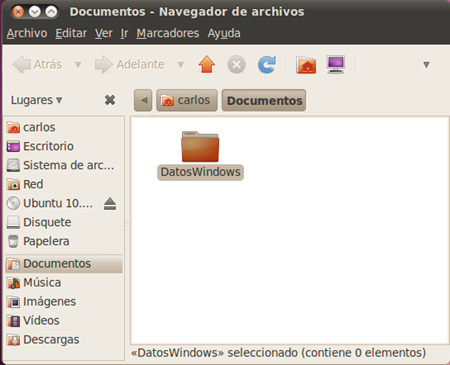Eject the Ubuntu 10.... disc
Image resolution: width=450 pixels, height=365 pixels.
pos(110,203)
